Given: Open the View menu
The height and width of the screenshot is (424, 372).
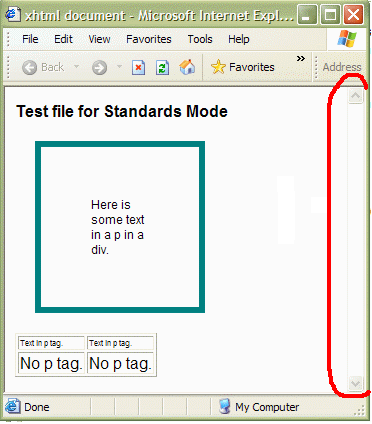Looking at the screenshot, I should point(99,39).
